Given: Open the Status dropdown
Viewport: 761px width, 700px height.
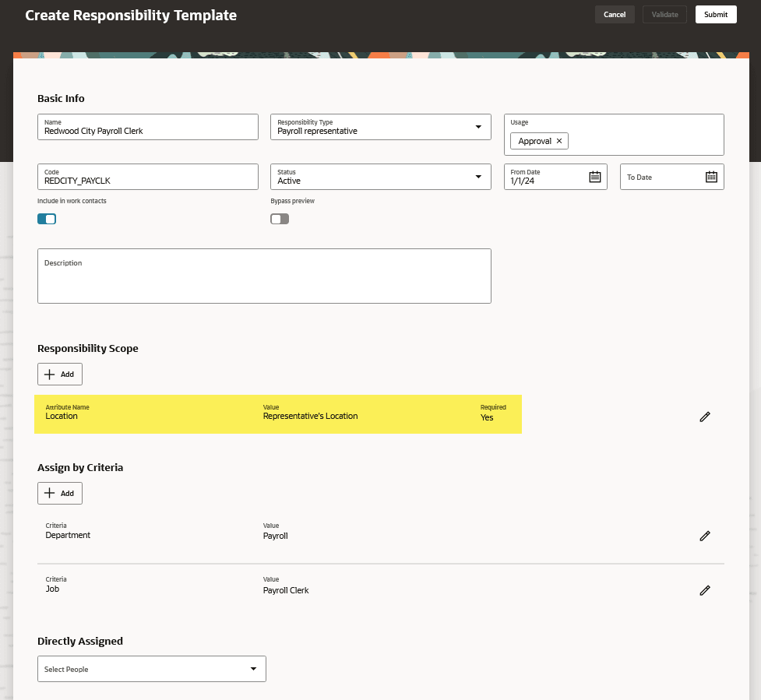Looking at the screenshot, I should pyautogui.click(x=380, y=177).
